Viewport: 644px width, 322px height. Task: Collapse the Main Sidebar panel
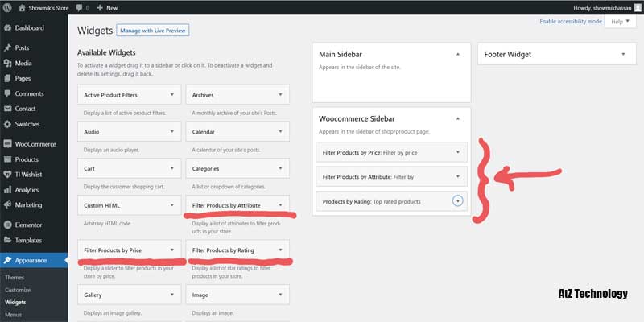457,54
